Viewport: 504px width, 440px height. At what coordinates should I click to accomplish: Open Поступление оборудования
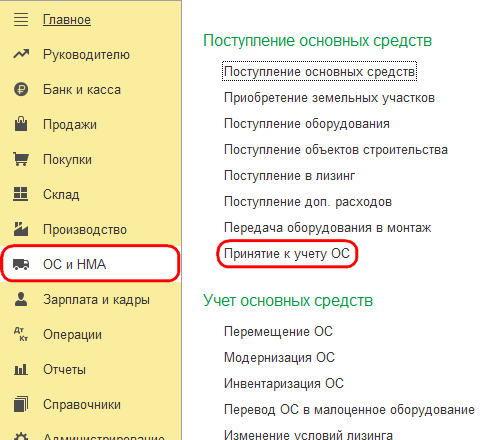(x=307, y=124)
